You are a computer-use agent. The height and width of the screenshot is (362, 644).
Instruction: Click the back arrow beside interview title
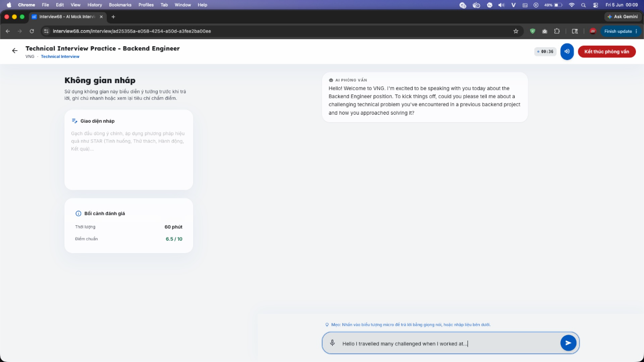pyautogui.click(x=14, y=51)
